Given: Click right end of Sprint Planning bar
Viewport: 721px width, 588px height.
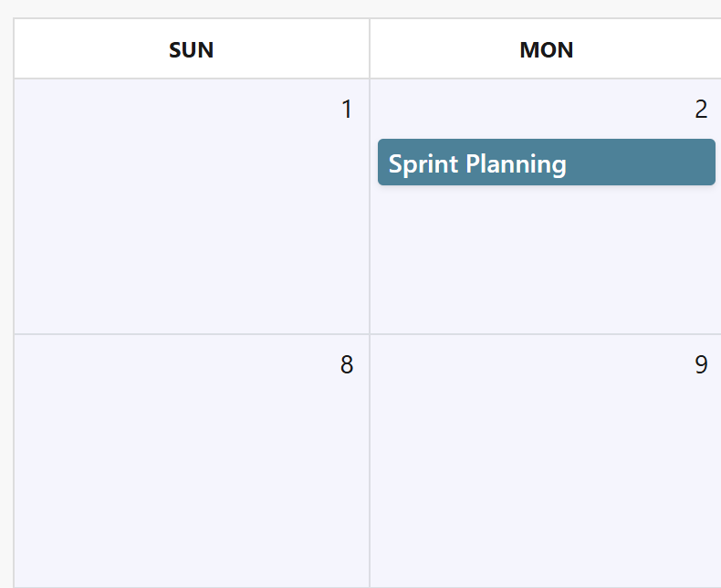Looking at the screenshot, I should click(705, 163).
